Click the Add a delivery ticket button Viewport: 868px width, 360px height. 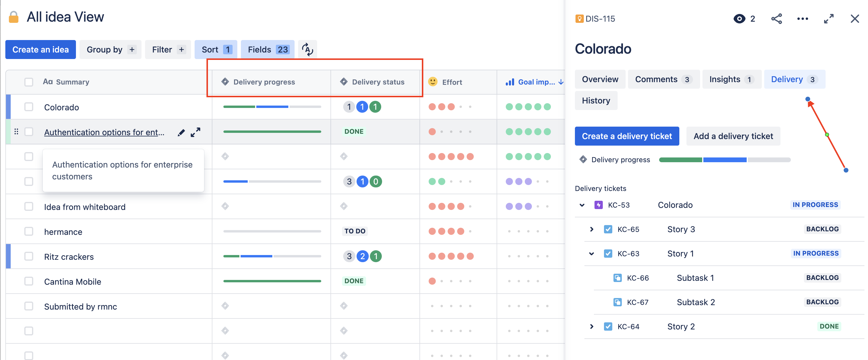733,136
